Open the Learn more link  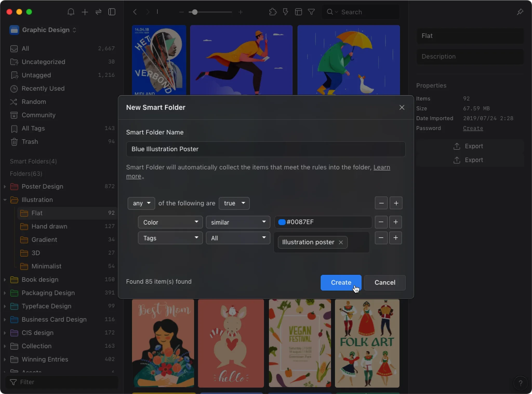point(382,167)
